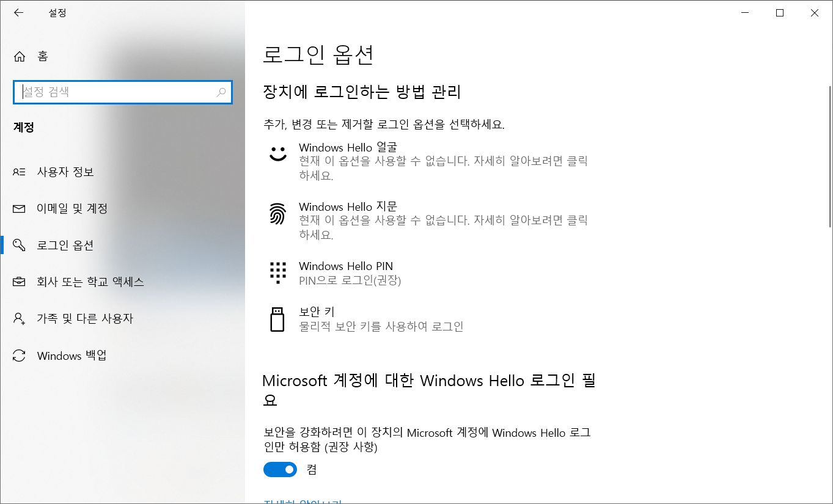Viewport: 833px width, 504px height.
Task: Go to 홈 settings page
Action: click(x=122, y=56)
